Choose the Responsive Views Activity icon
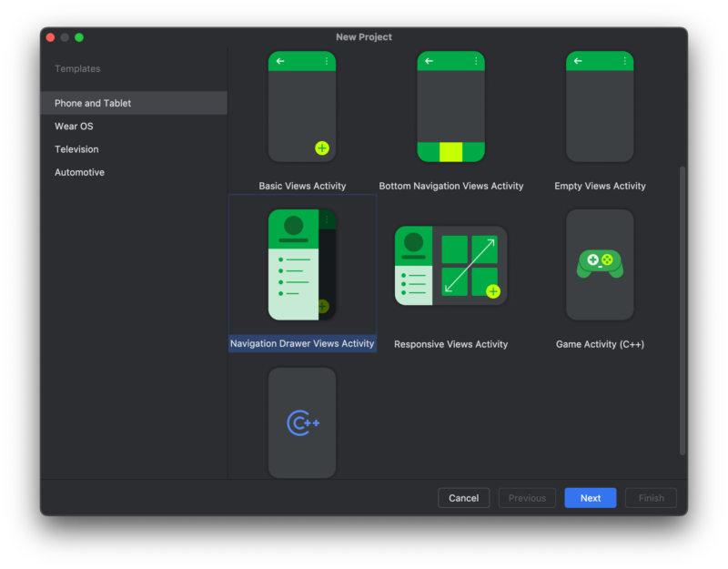 (451, 265)
